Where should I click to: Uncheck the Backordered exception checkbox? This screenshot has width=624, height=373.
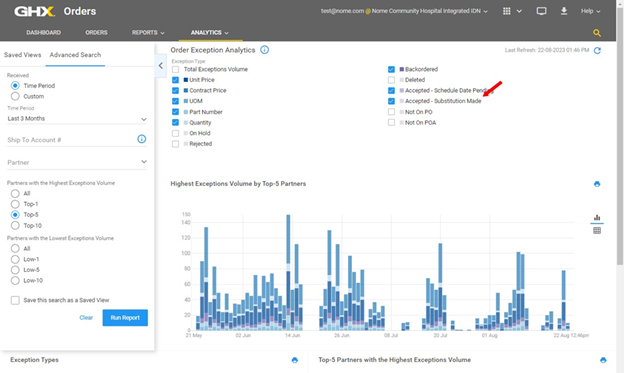click(x=392, y=69)
